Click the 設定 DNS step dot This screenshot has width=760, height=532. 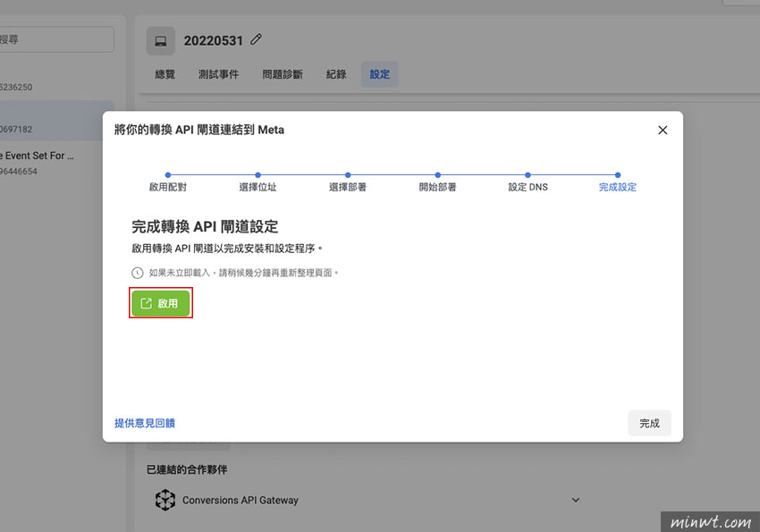(x=528, y=175)
